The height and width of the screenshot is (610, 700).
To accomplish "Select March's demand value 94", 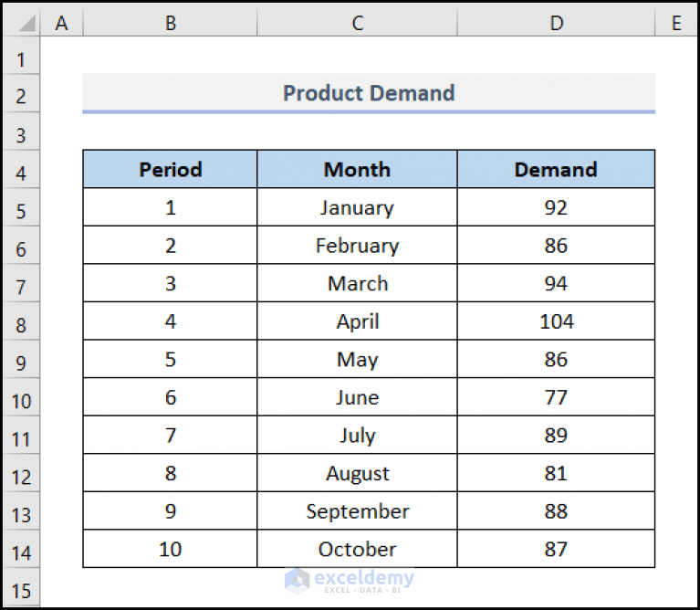I will [x=556, y=283].
